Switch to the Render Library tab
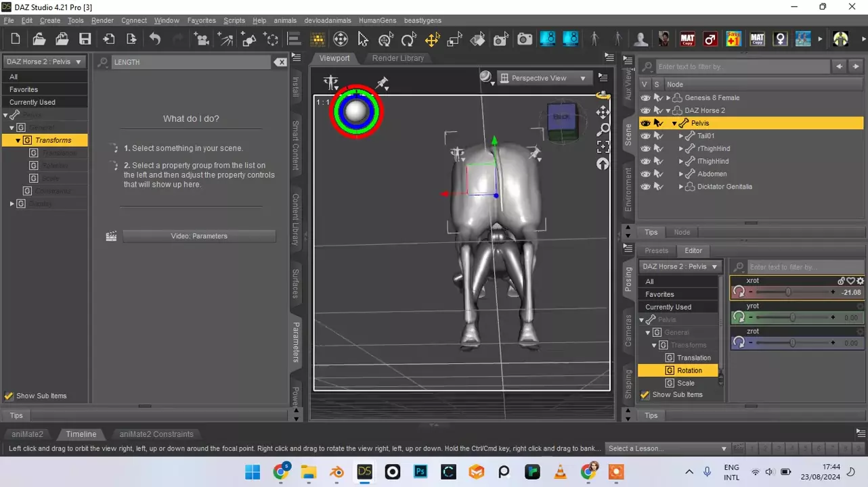This screenshot has height=487, width=868. 397,58
